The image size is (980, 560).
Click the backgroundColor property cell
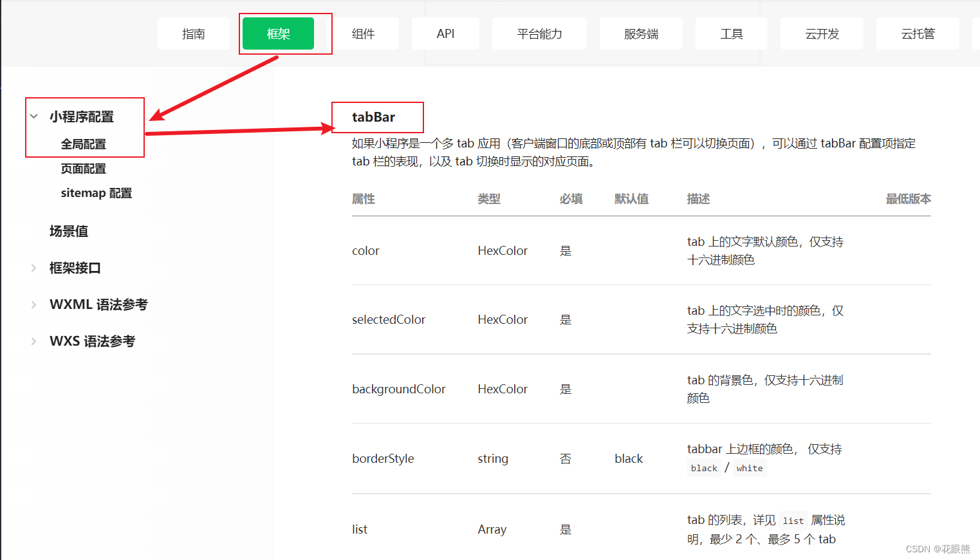[x=399, y=389]
